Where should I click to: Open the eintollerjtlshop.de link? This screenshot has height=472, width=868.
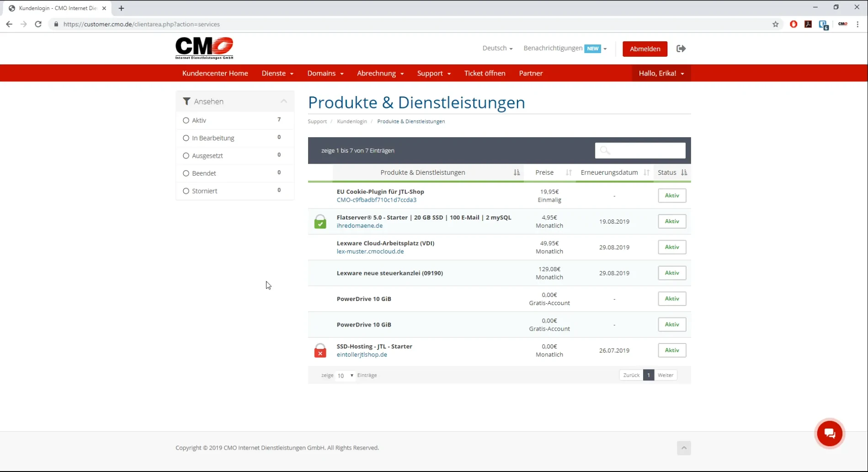(362, 354)
